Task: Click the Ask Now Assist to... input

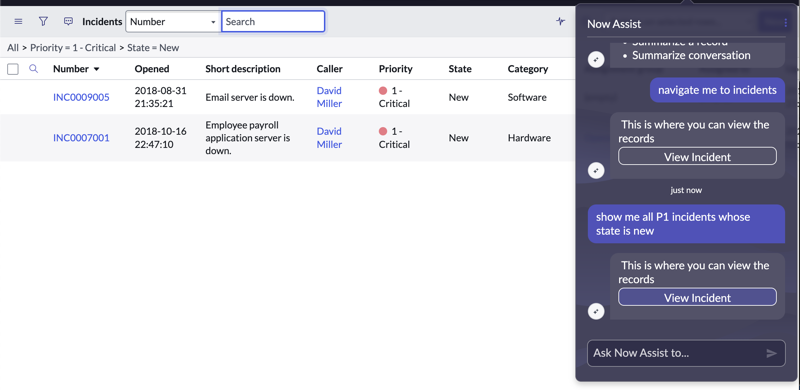Action: click(x=686, y=353)
